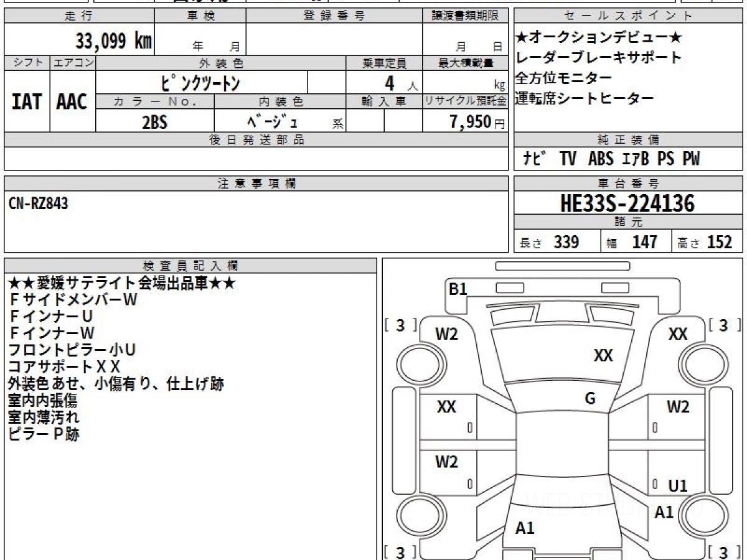
Task: Click the エアコン header cell
Action: [72, 63]
